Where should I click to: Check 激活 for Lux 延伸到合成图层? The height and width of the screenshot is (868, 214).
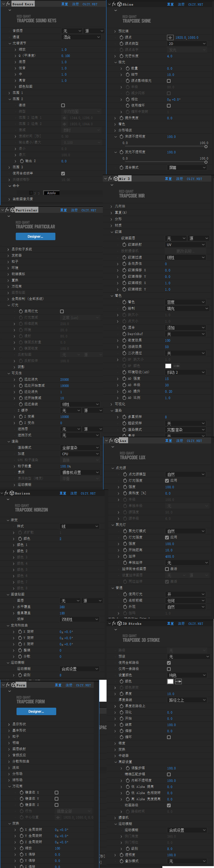(x=167, y=569)
